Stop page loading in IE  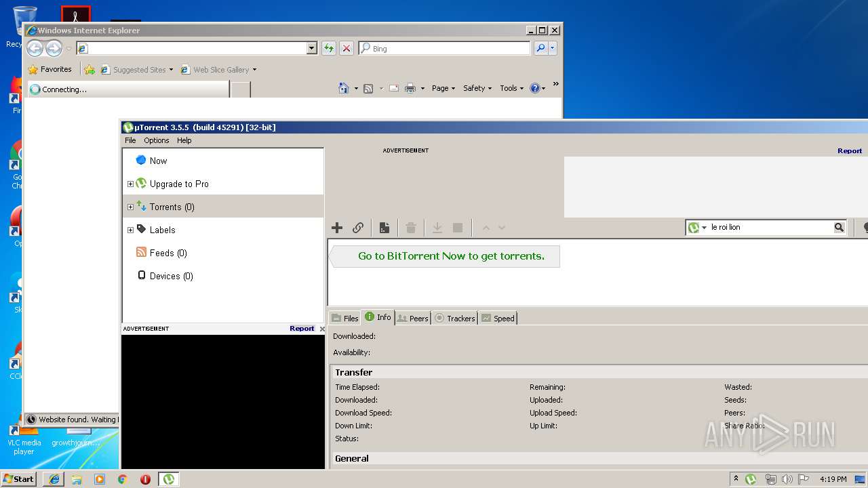[347, 48]
